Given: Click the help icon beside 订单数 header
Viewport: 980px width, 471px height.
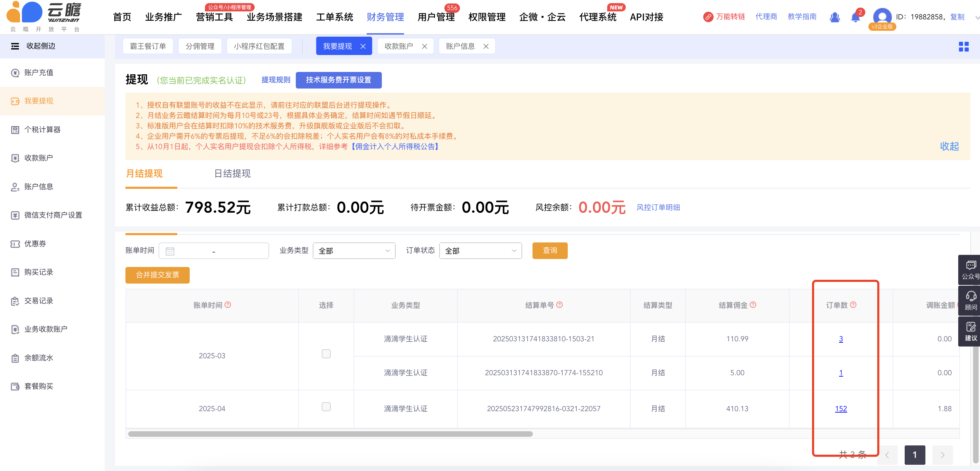Looking at the screenshot, I should coord(853,305).
